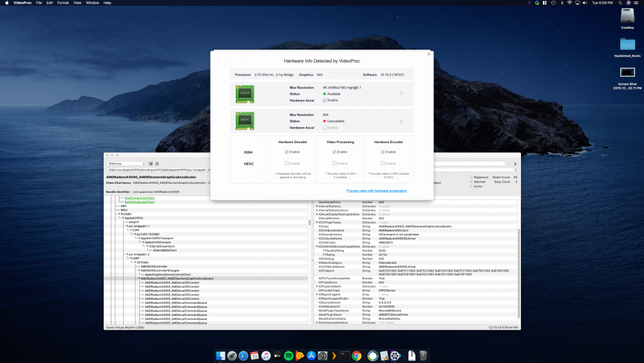Open Plex from the dock
The image size is (644, 363).
tap(334, 356)
